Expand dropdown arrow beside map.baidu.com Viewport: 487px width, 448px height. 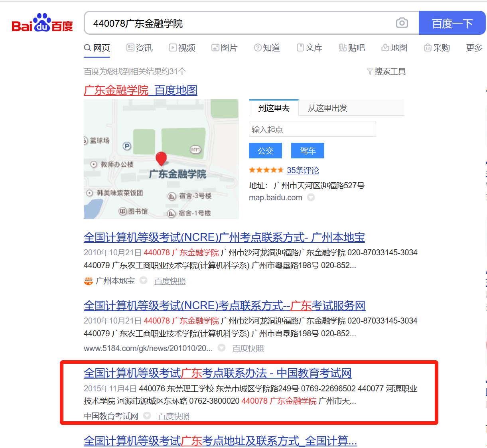pos(311,197)
